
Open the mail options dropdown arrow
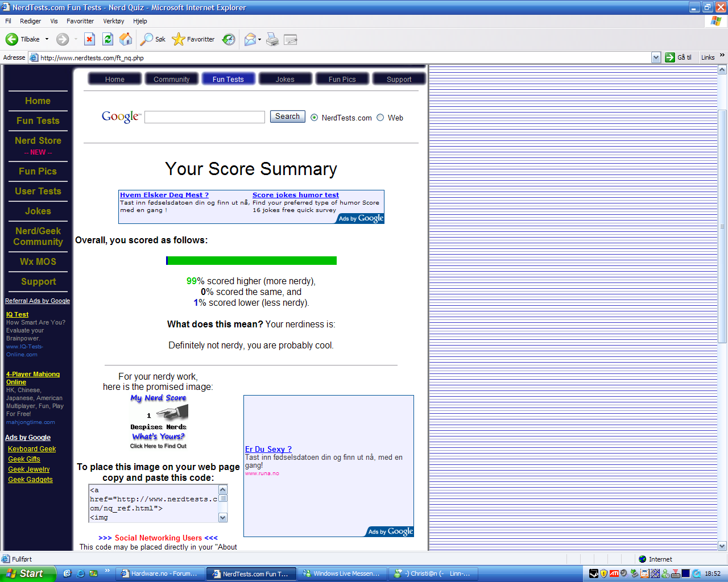click(259, 39)
